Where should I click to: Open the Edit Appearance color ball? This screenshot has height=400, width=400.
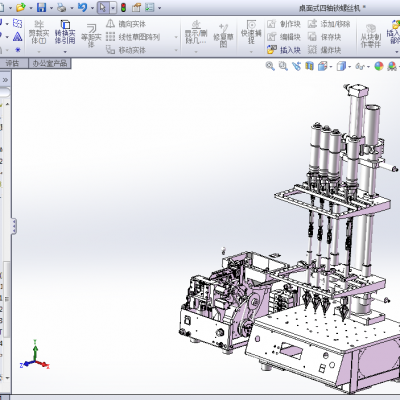tap(379, 66)
